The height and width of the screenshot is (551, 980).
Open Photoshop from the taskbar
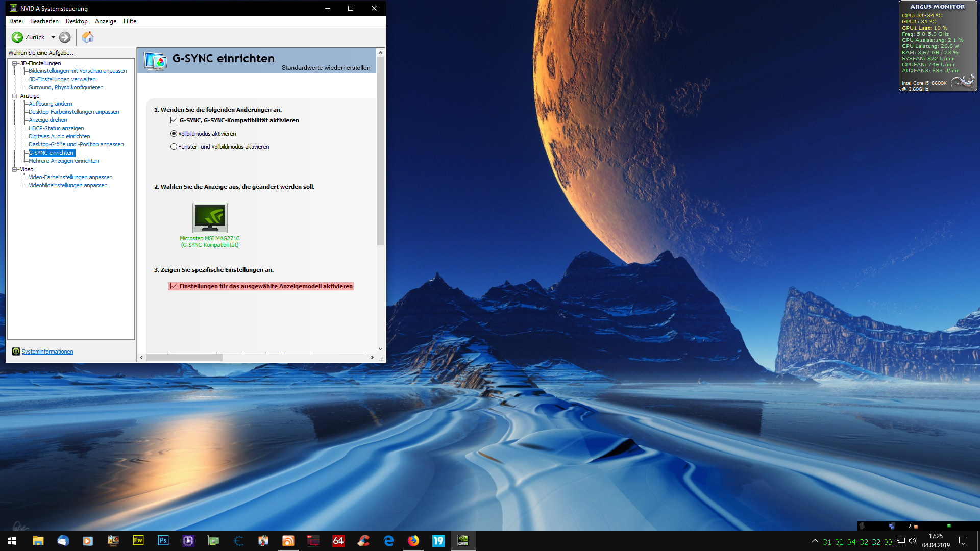[x=163, y=540]
